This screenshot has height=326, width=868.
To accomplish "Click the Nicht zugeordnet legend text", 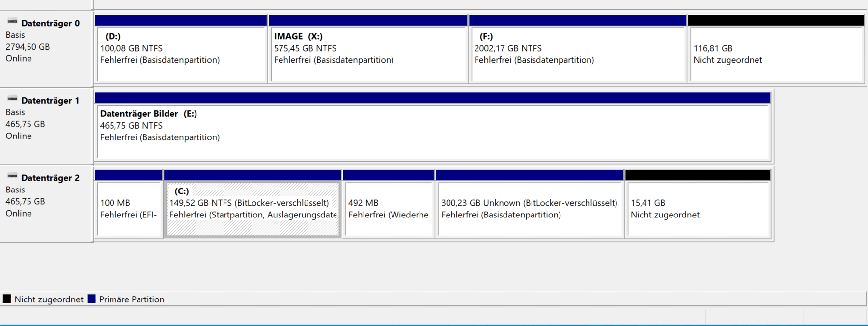I will 49,299.
